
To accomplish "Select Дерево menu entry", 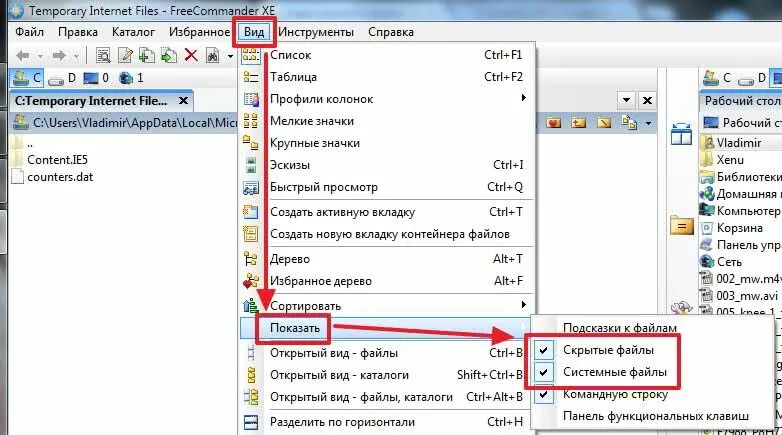I will tap(387, 259).
